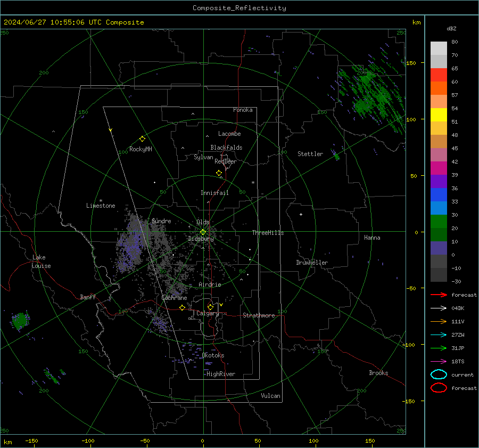Click the Cochrane town label
This screenshot has width=479, height=448.
tap(174, 298)
